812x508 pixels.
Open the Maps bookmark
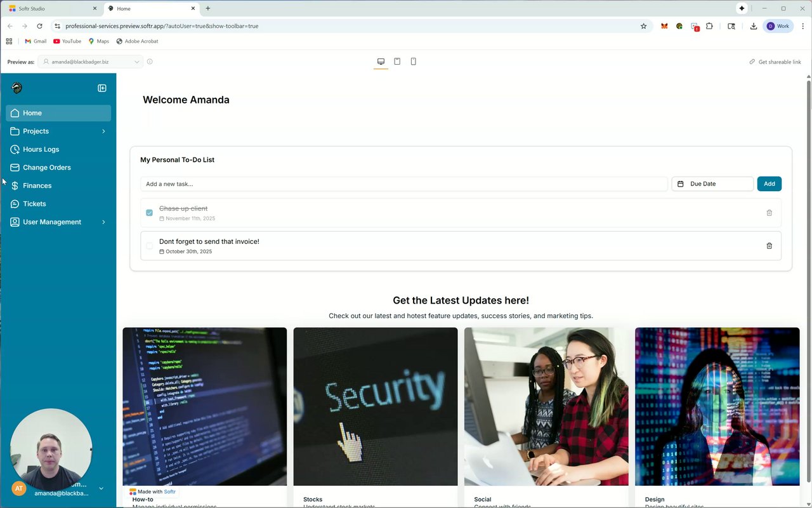98,41
